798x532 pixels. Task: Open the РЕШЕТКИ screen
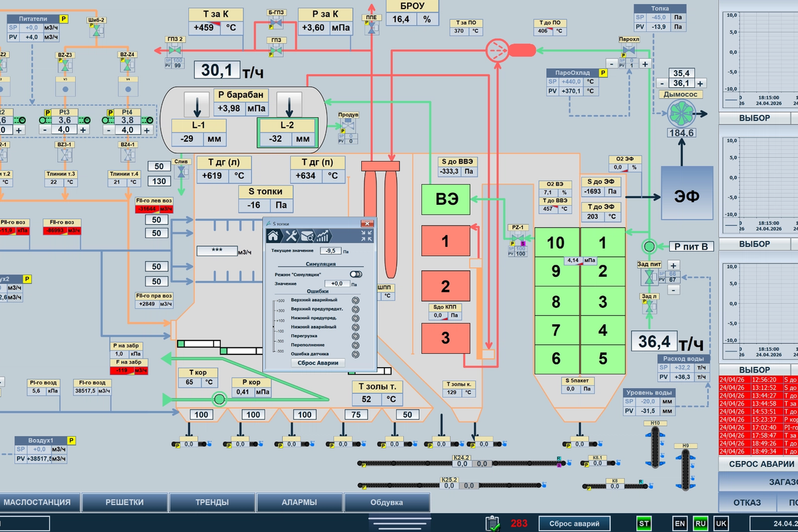(124, 502)
